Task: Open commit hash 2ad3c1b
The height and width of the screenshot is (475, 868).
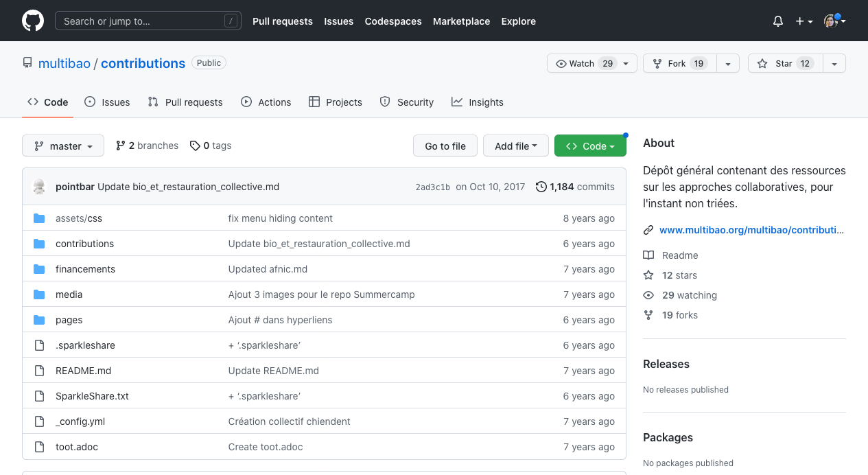Action: coord(433,187)
